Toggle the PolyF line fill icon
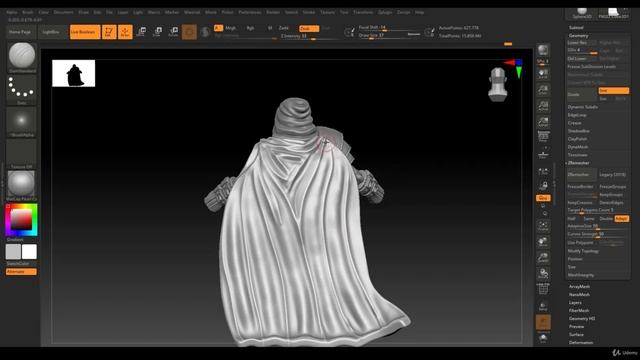This screenshot has height=360, width=640. click(x=543, y=289)
